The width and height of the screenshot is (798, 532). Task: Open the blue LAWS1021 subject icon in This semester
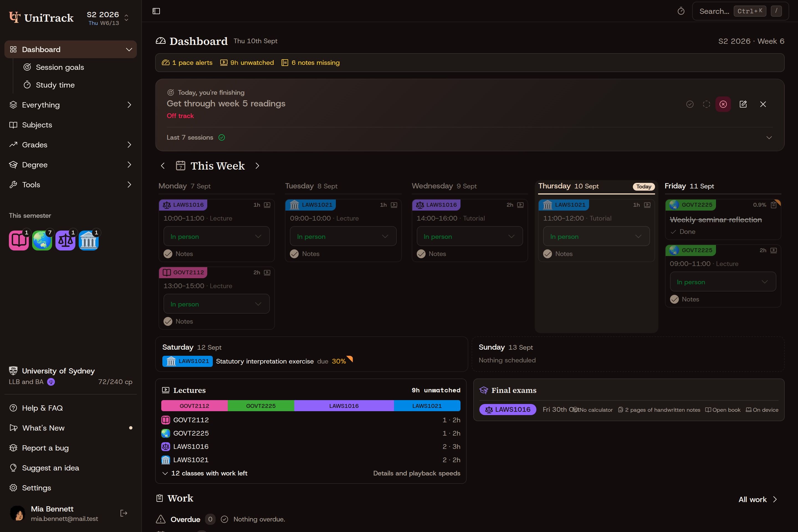89,240
